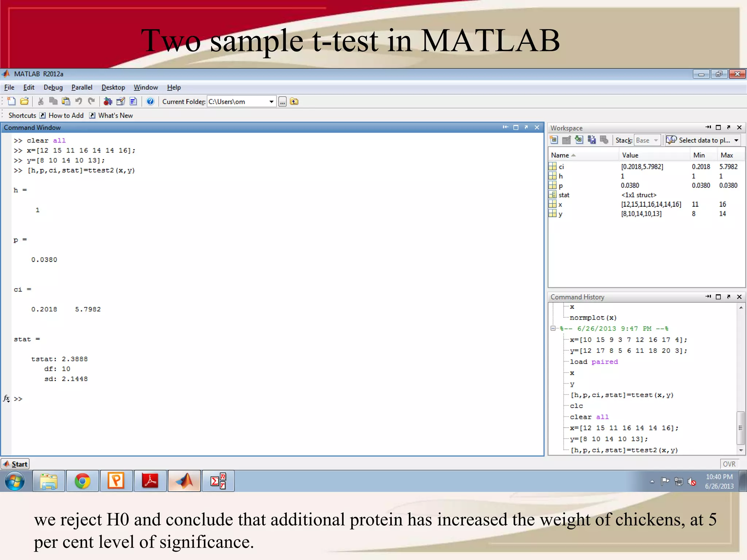The image size is (747, 560).
Task: Click the Cut scissors icon
Action: [x=41, y=101]
